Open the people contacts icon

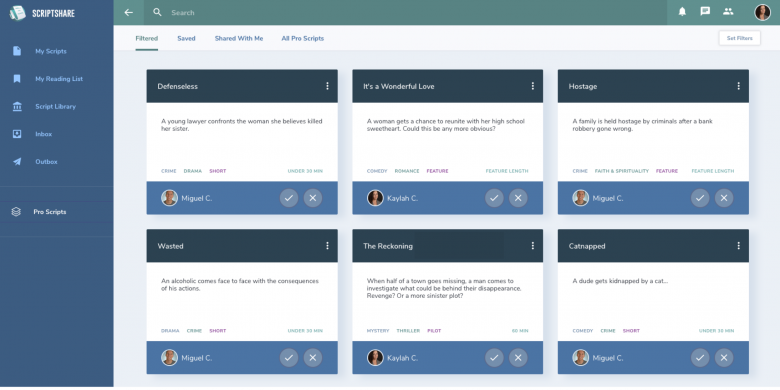coord(728,11)
